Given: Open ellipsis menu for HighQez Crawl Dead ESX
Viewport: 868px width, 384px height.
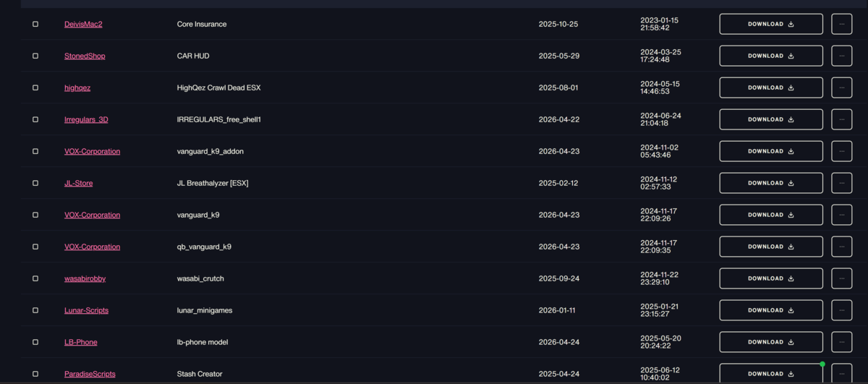Looking at the screenshot, I should click(x=841, y=88).
